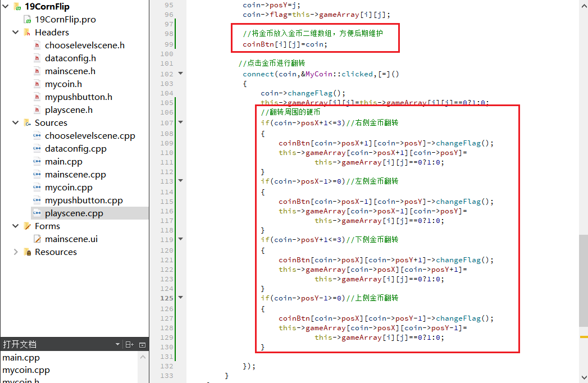Click the cpp icon beside dataconfig.cpp
588x383 pixels.
click(37, 149)
